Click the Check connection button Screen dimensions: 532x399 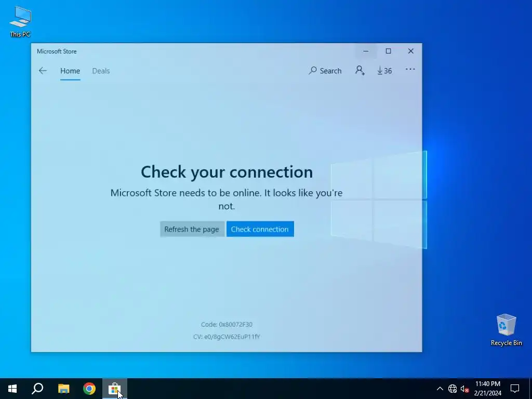pyautogui.click(x=260, y=229)
